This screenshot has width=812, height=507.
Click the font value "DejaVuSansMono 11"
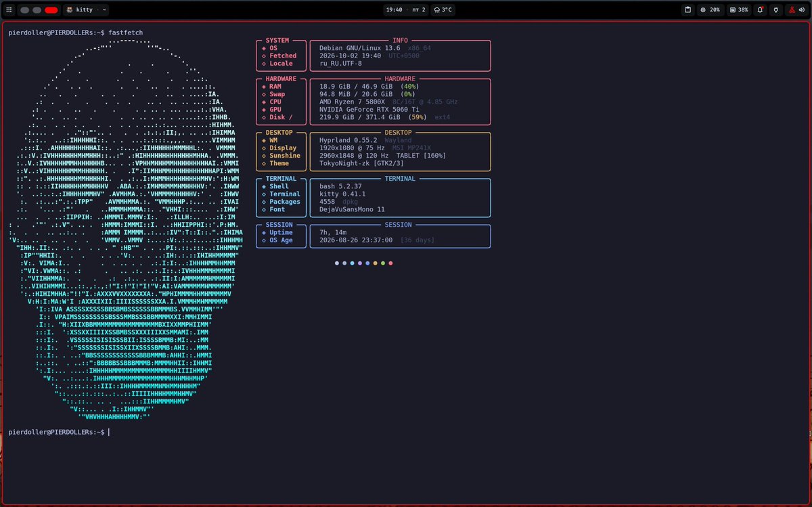[x=352, y=209]
